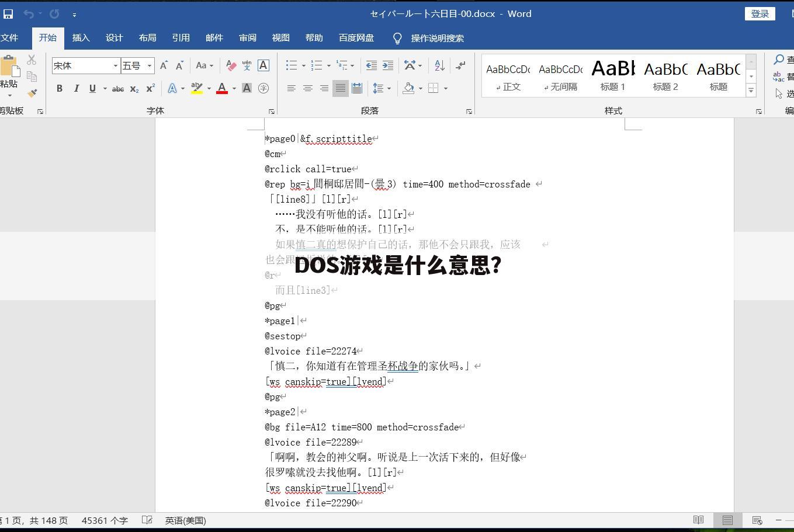
Task: Switch to the 插入 ribbon tab
Action: click(x=81, y=38)
